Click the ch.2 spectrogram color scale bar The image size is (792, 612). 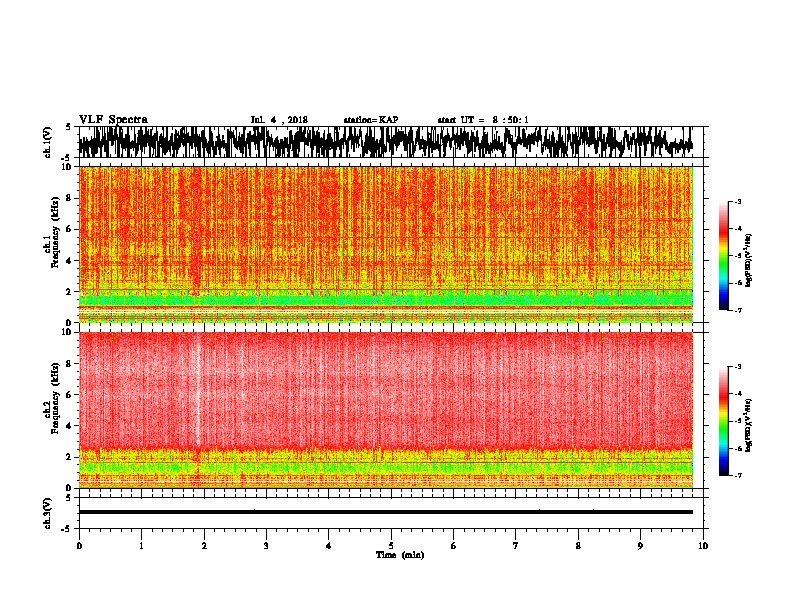[724, 421]
